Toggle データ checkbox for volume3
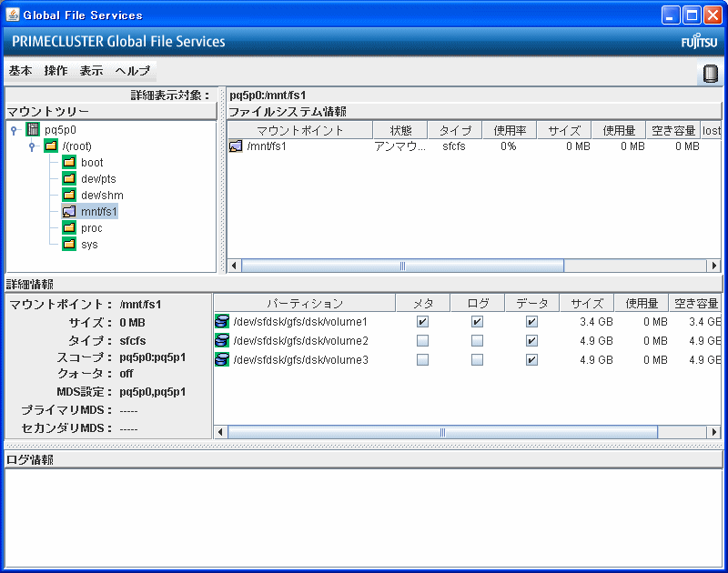Image resolution: width=728 pixels, height=573 pixels. pos(531,359)
